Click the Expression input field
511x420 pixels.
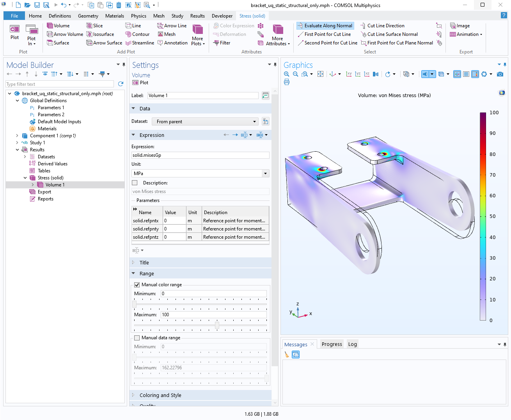pos(200,155)
